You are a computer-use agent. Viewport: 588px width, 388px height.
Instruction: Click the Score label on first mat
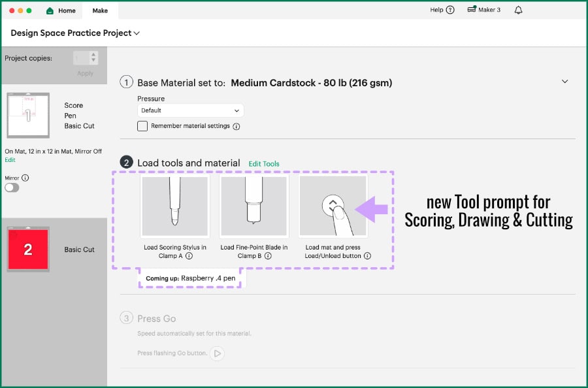click(x=73, y=105)
